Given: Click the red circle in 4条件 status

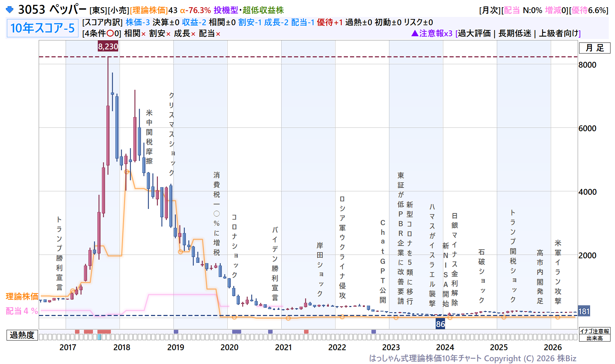Looking at the screenshot, I should click(111, 33).
